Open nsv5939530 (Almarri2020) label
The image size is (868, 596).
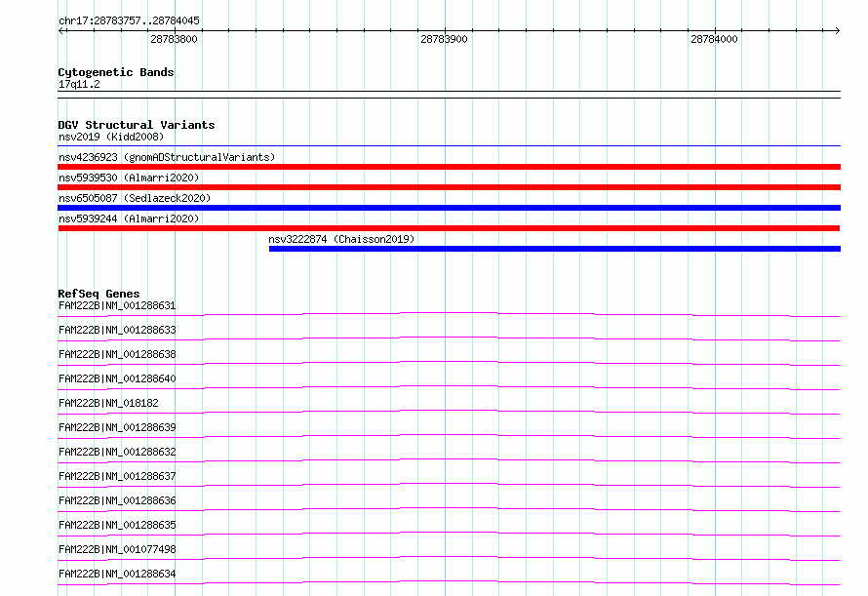(x=129, y=178)
